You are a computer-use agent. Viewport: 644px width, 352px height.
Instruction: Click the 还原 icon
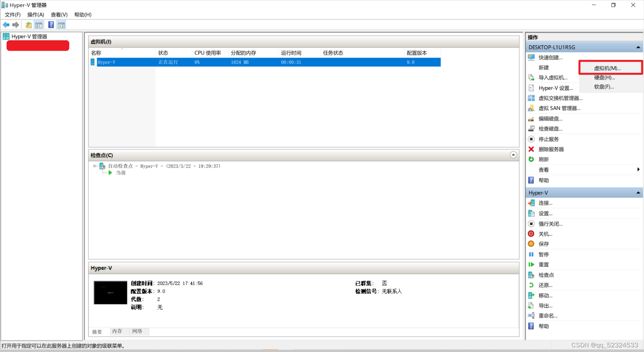531,285
